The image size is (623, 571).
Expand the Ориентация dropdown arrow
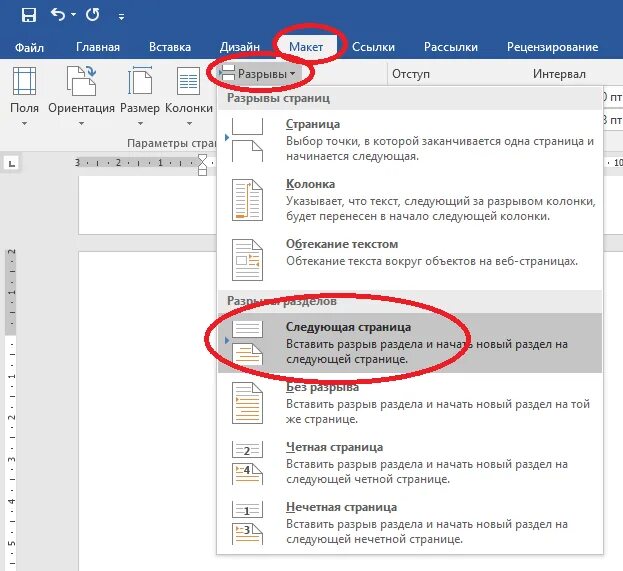[81, 124]
